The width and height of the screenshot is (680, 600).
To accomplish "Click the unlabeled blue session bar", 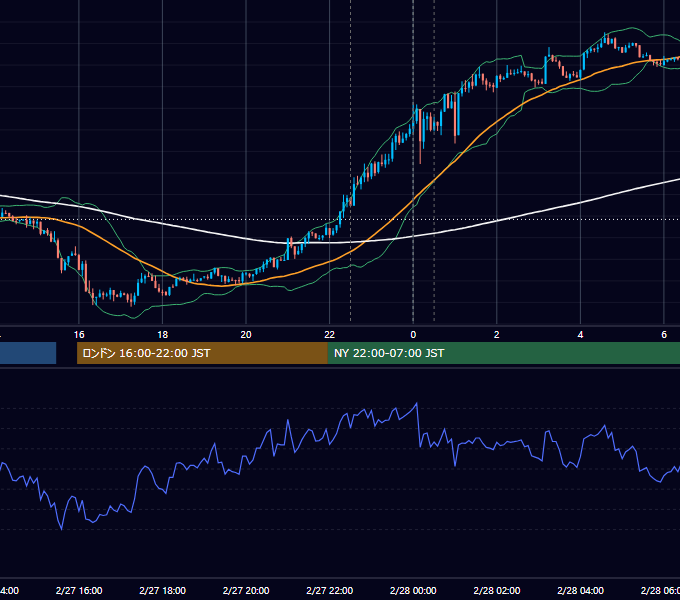I will pos(28,353).
